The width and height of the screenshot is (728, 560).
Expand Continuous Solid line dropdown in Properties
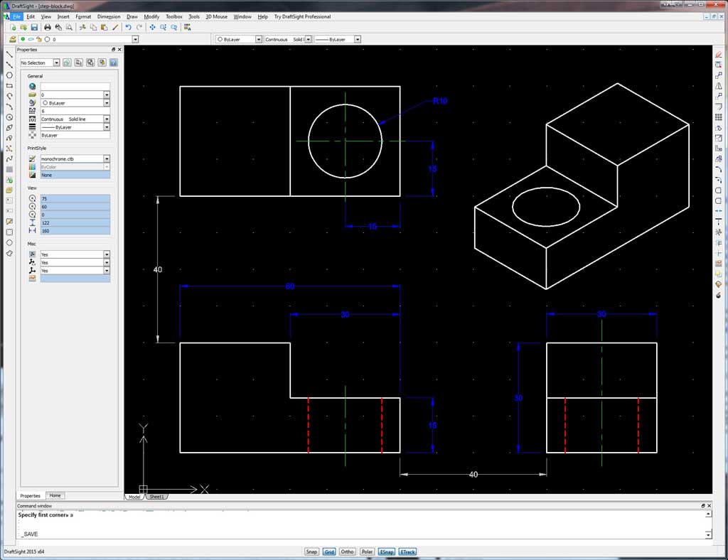[107, 119]
